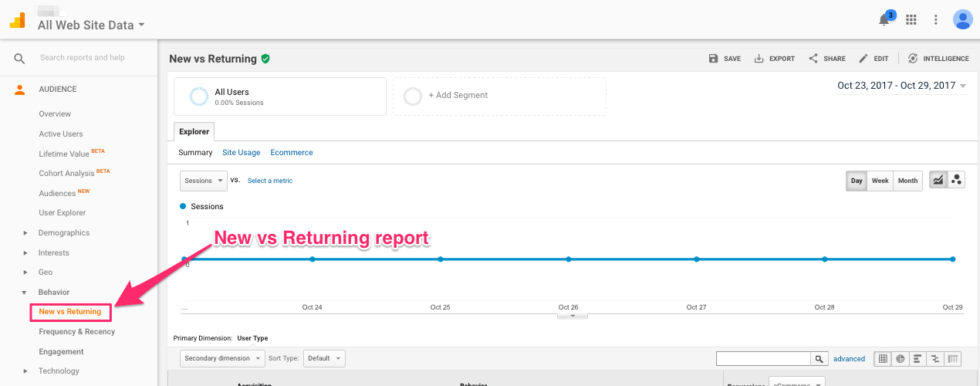980x386 pixels.
Task: Open the date range picker
Action: [902, 86]
